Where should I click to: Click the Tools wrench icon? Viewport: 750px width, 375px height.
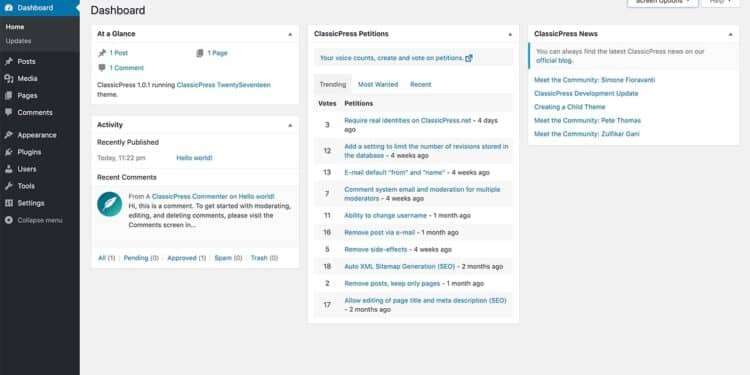pos(9,186)
